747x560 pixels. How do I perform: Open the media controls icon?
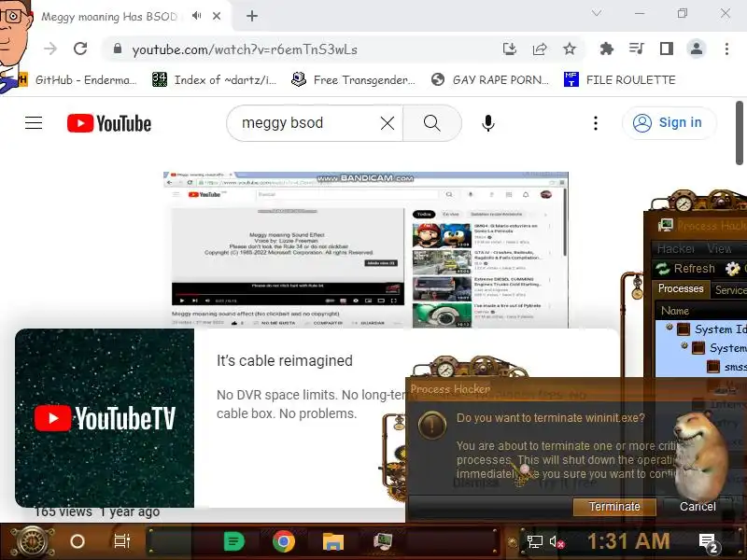click(637, 49)
